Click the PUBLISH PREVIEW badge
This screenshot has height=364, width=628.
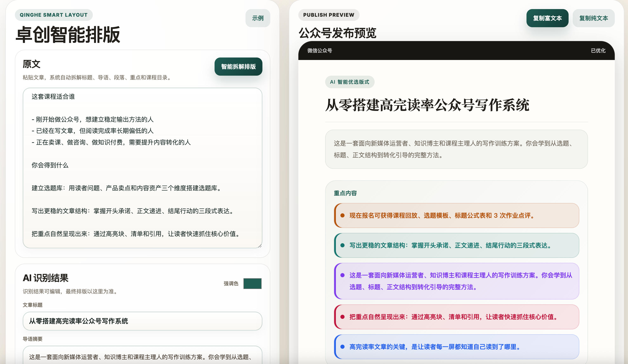tap(328, 15)
